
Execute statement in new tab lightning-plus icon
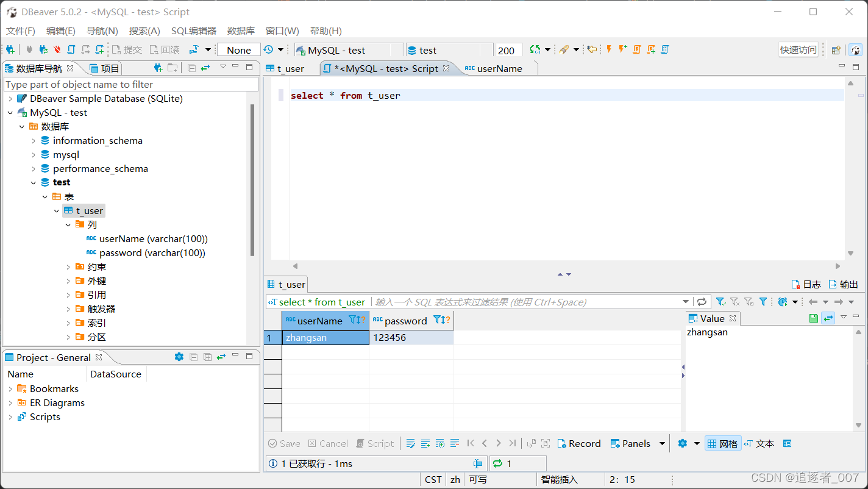click(x=622, y=49)
